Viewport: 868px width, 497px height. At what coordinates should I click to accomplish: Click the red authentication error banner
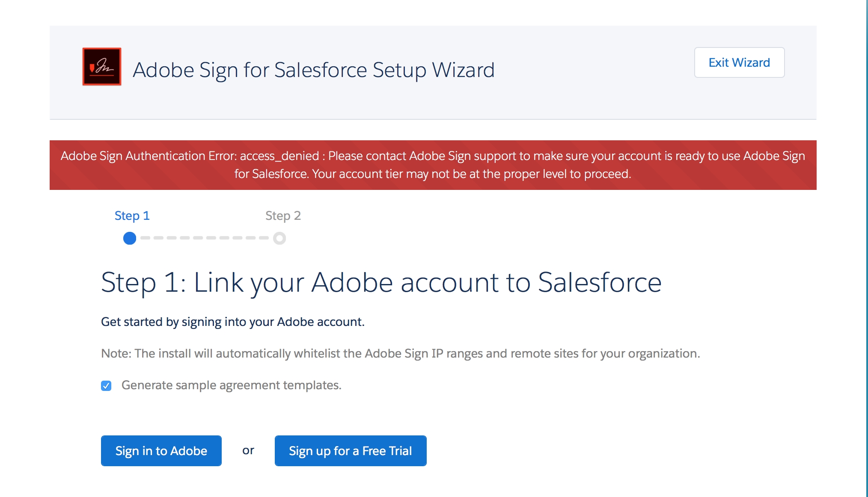coord(434,165)
